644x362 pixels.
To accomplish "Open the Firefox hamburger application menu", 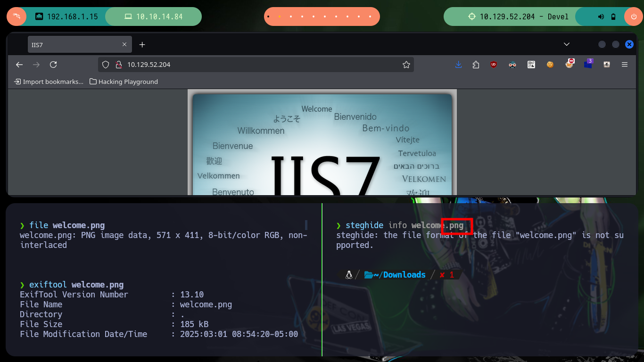I will [625, 65].
